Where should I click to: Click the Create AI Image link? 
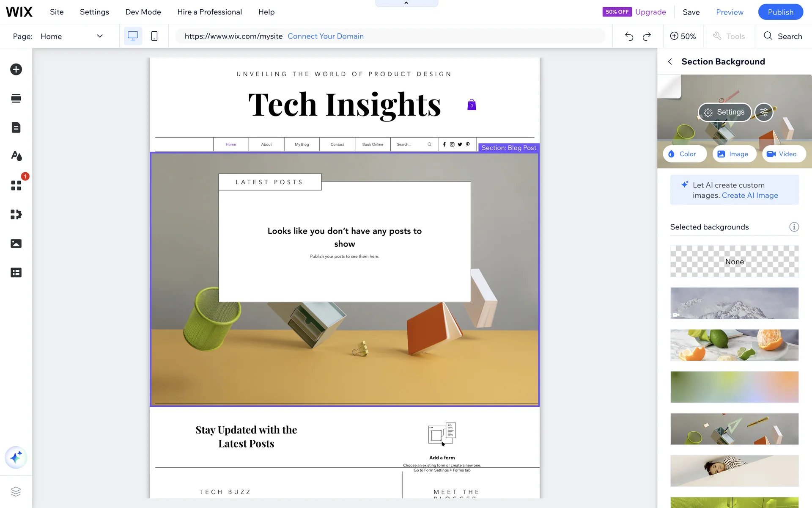(750, 195)
